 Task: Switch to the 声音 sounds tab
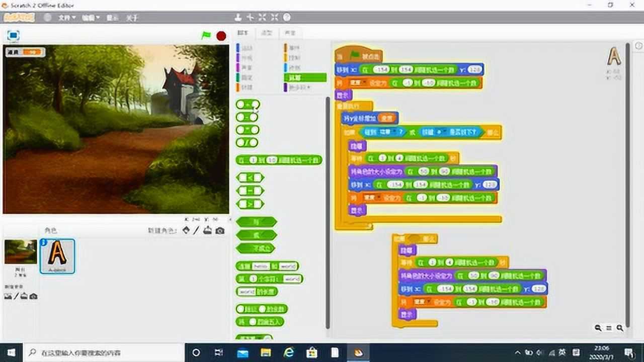(290, 33)
